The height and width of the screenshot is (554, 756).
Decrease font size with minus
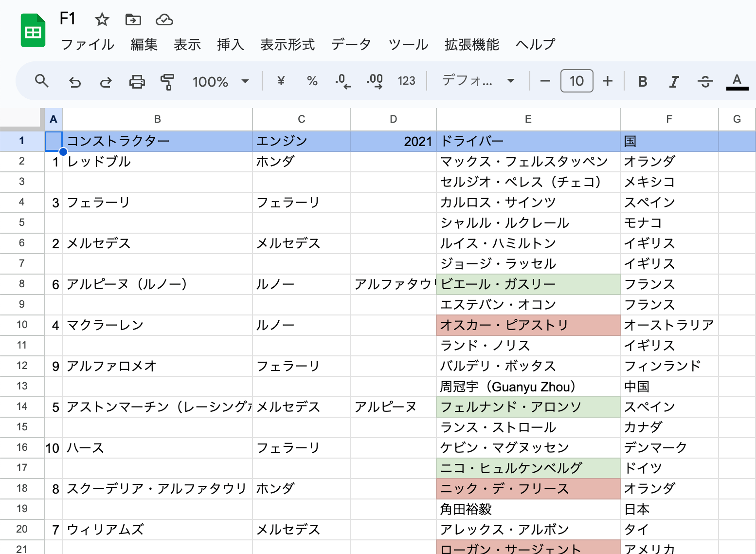[545, 81]
